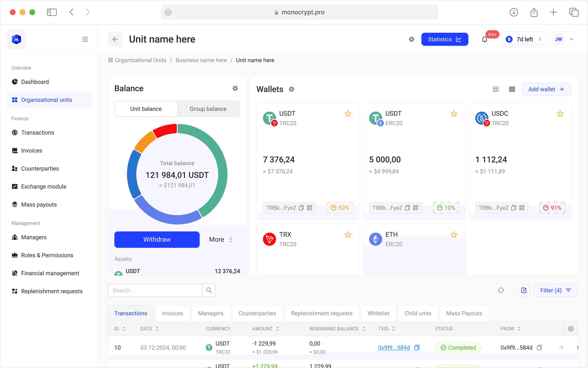The height and width of the screenshot is (368, 588).
Task: Click the Monocrypt logo icon
Action: (16, 39)
